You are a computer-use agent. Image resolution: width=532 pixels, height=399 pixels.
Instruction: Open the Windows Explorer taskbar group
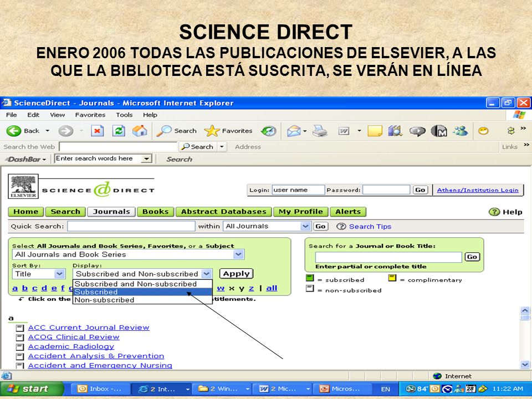tap(222, 389)
